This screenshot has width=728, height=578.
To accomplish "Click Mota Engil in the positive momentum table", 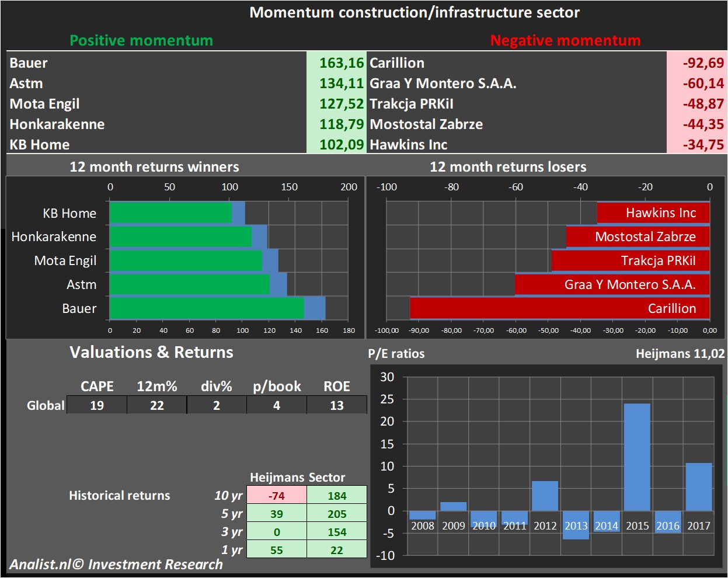I will click(44, 104).
